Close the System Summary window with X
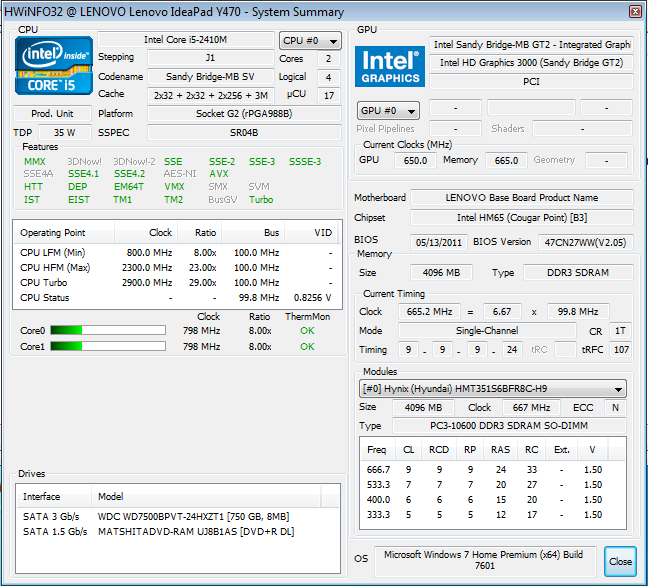The height and width of the screenshot is (586, 648). (635, 11)
